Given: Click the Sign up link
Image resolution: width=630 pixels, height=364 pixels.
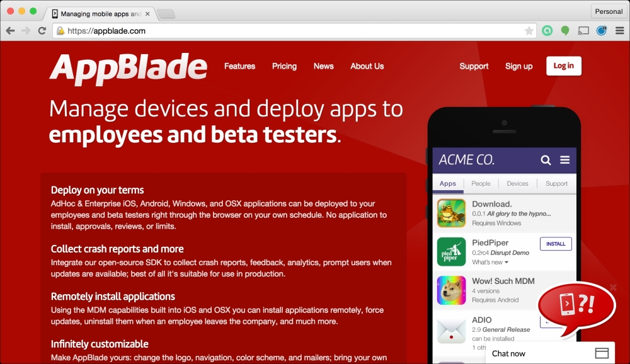Looking at the screenshot, I should 518,66.
